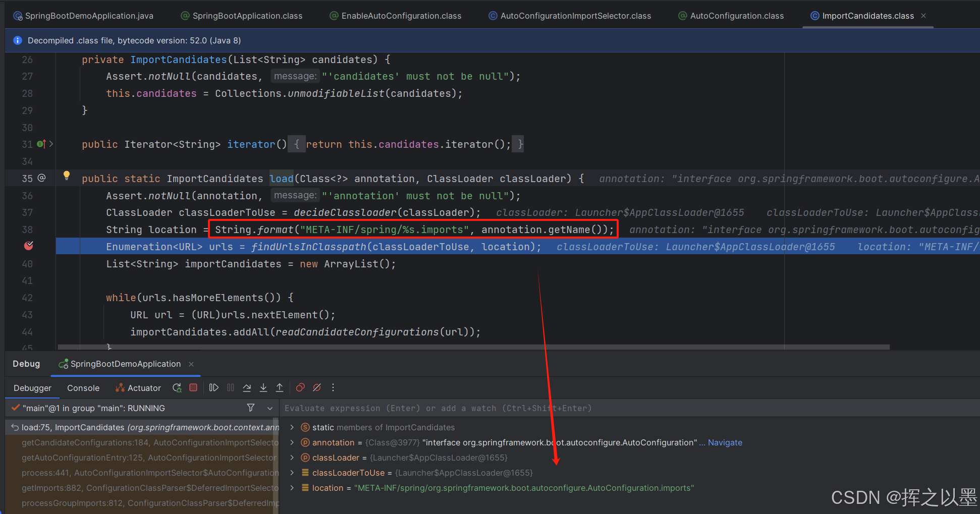Stop the debug session
This screenshot has height=514, width=980.
pos(193,387)
